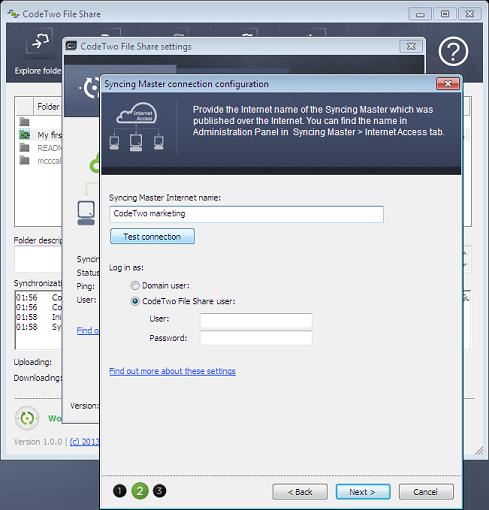Click the Version 1.0.0 status text
Screen dimensions: 489x510
38,442
